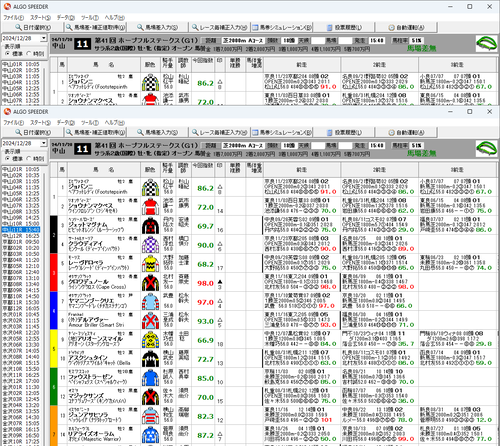Open 馬場差・補正値取得 in front window toolbar
The image size is (500, 446).
[95, 132]
